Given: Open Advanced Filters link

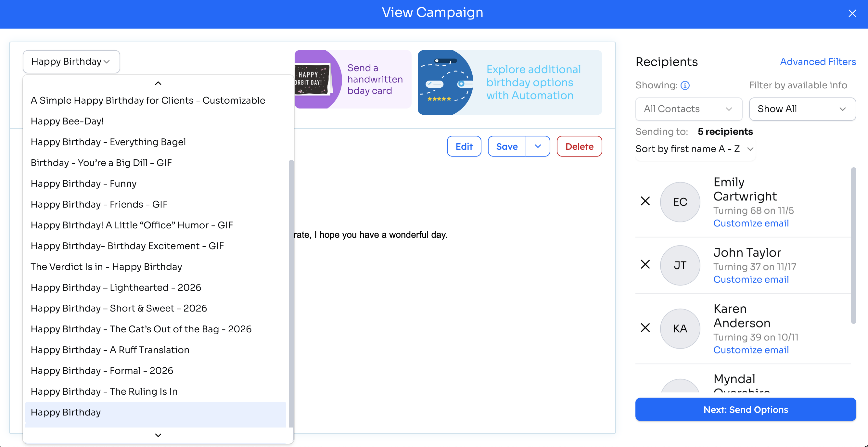Looking at the screenshot, I should [x=818, y=62].
